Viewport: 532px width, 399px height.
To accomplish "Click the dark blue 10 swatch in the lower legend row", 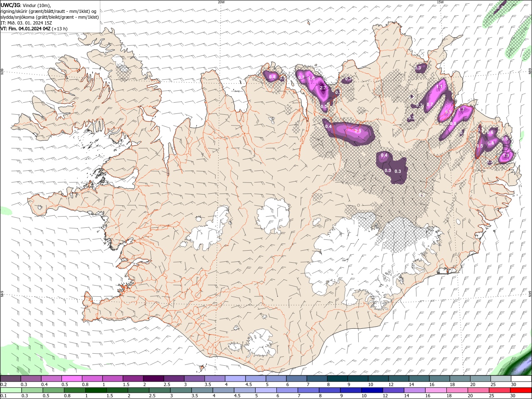I will (x=372, y=390).
